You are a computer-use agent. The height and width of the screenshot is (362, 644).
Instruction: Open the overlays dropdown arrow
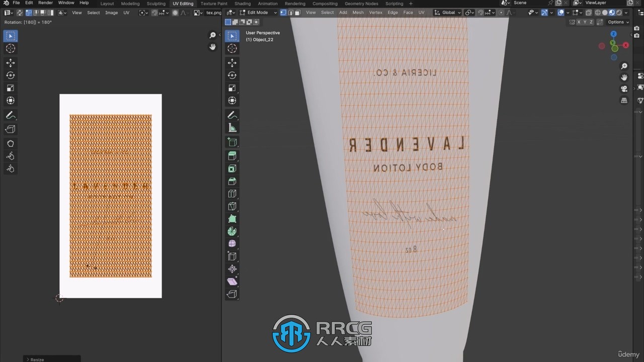point(569,13)
